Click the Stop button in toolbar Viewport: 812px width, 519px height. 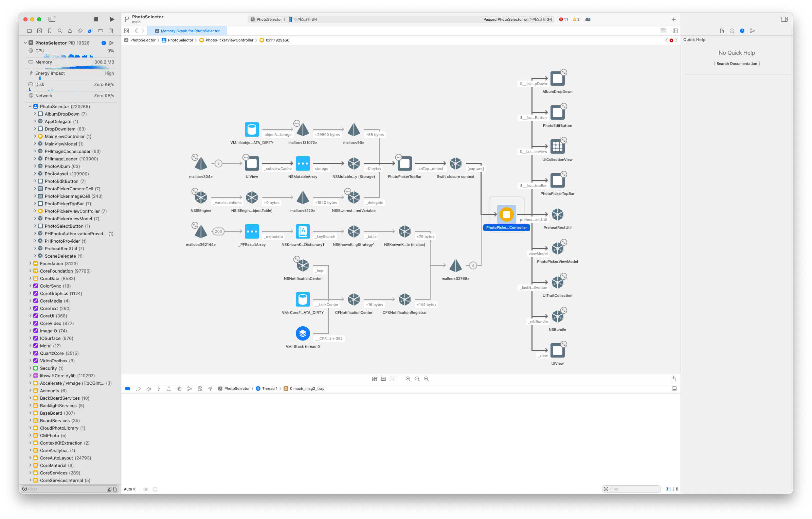coord(96,19)
